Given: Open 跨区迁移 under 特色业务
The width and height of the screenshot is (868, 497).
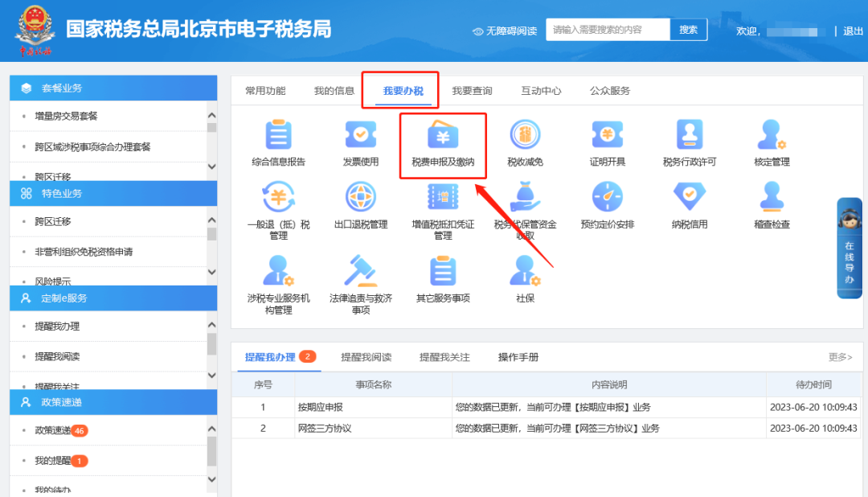Looking at the screenshot, I should click(x=53, y=221).
